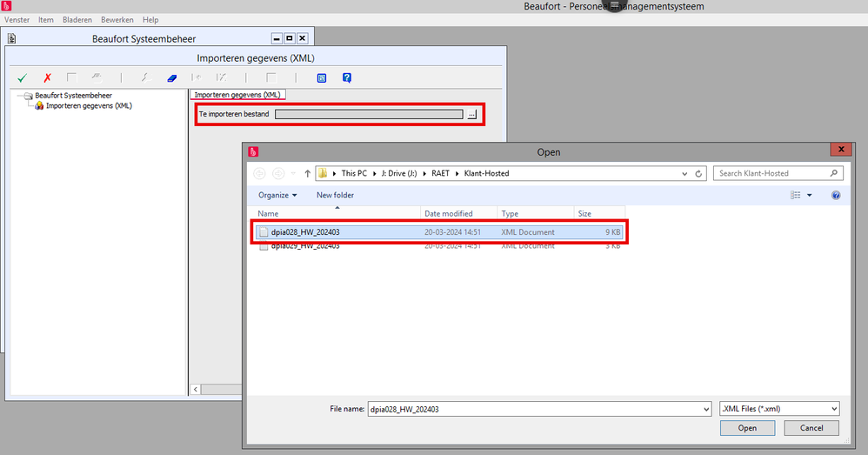868x455 pixels.
Task: Sort by the Type column header
Action: [x=535, y=213]
